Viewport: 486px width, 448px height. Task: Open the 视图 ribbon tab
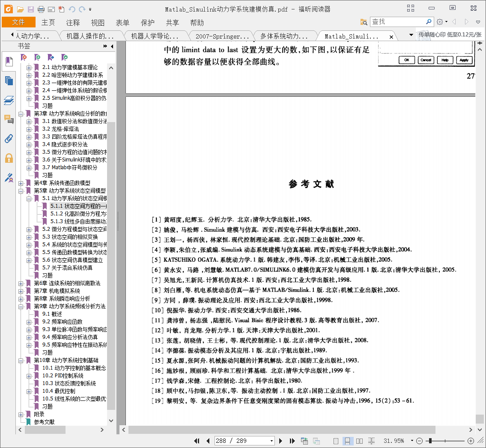click(x=98, y=23)
